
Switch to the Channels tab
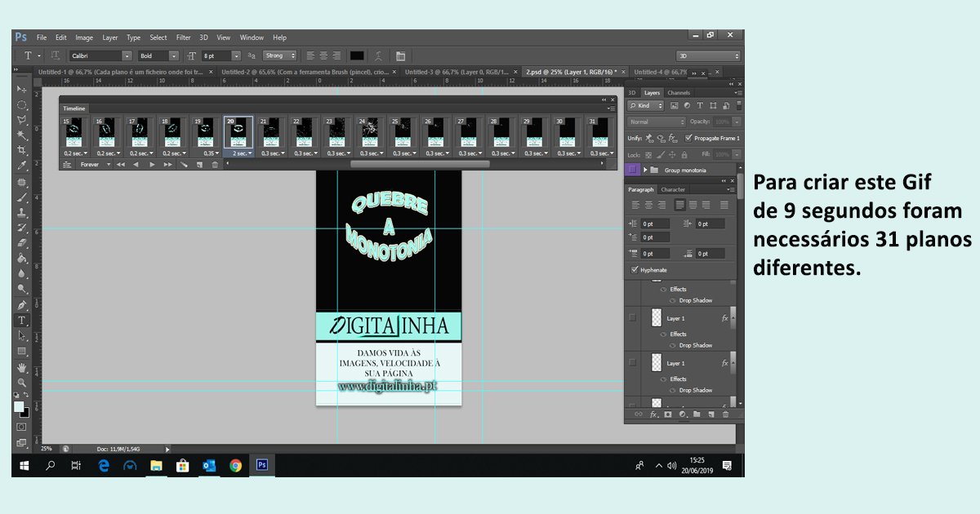point(679,93)
